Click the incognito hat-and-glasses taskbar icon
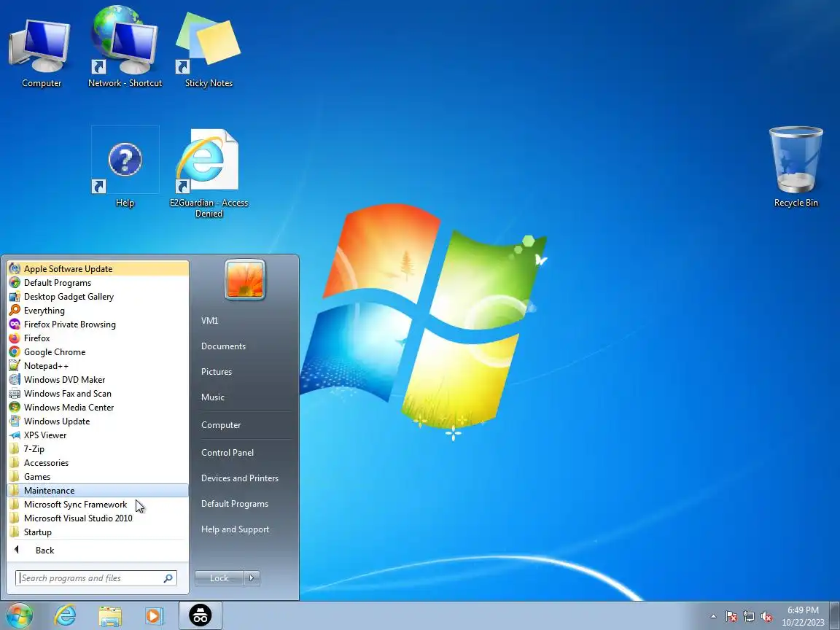This screenshot has height=630, width=840. coord(200,615)
